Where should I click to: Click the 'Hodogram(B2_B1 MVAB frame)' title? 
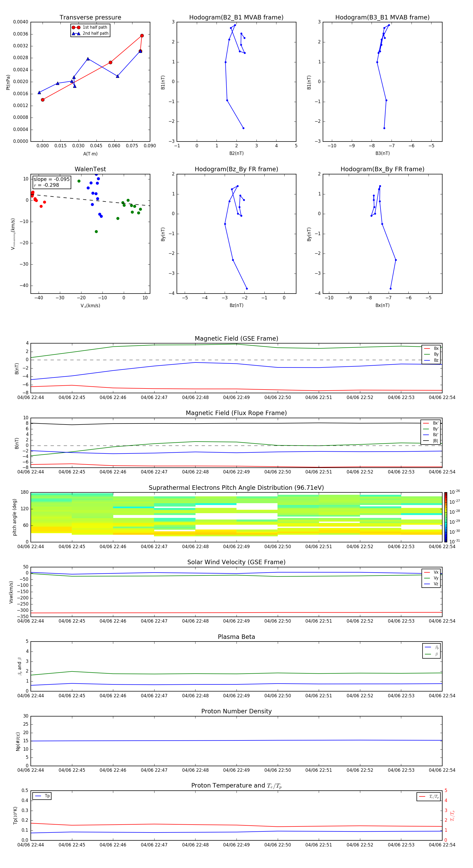tap(236, 18)
